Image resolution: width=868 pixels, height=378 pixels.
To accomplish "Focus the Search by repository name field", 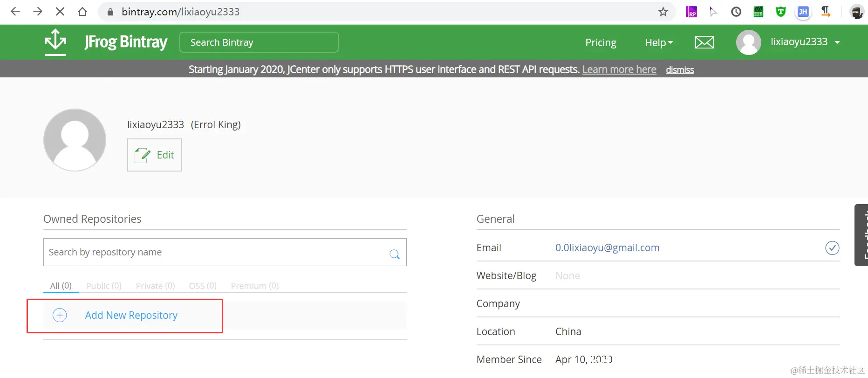I will click(225, 252).
